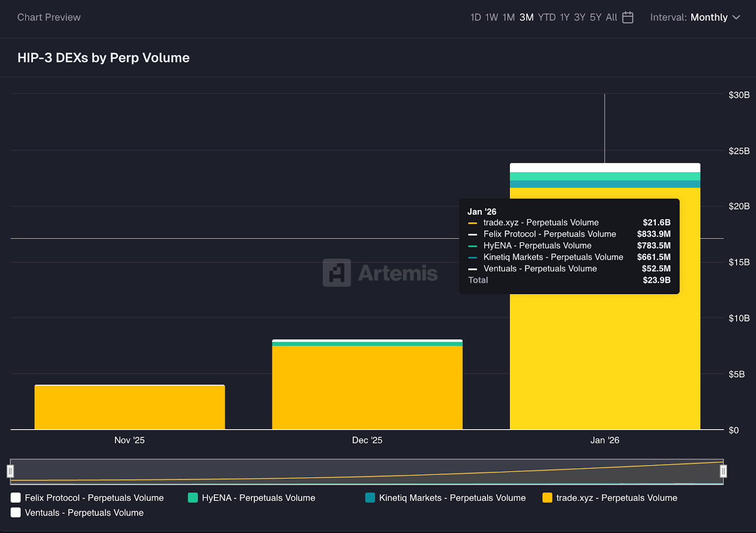Click the right range slider handle
The height and width of the screenshot is (533, 756).
(723, 471)
